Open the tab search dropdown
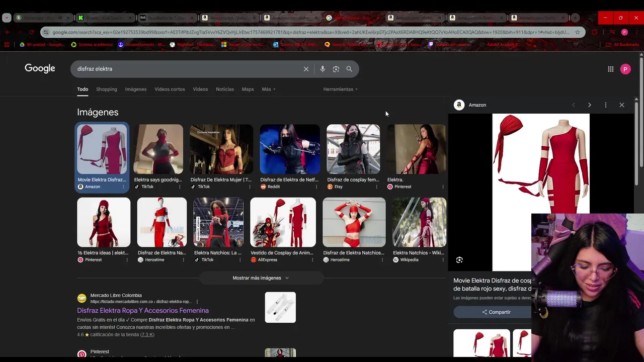 click(x=7, y=18)
